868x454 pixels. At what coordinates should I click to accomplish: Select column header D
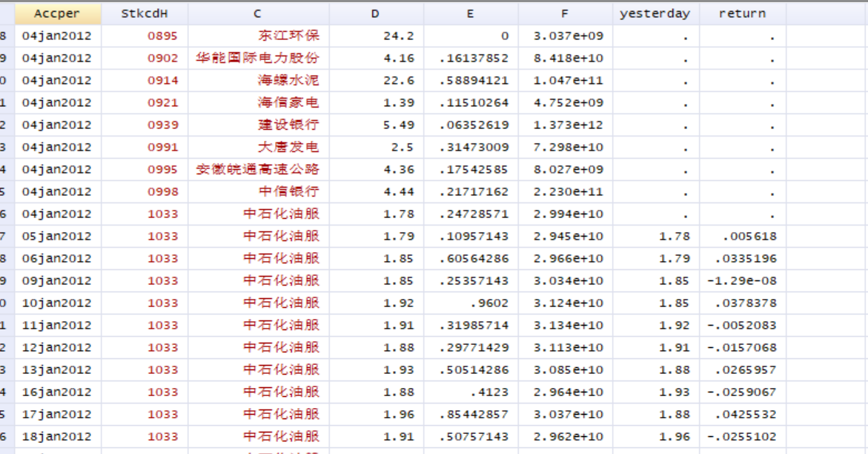pos(376,14)
